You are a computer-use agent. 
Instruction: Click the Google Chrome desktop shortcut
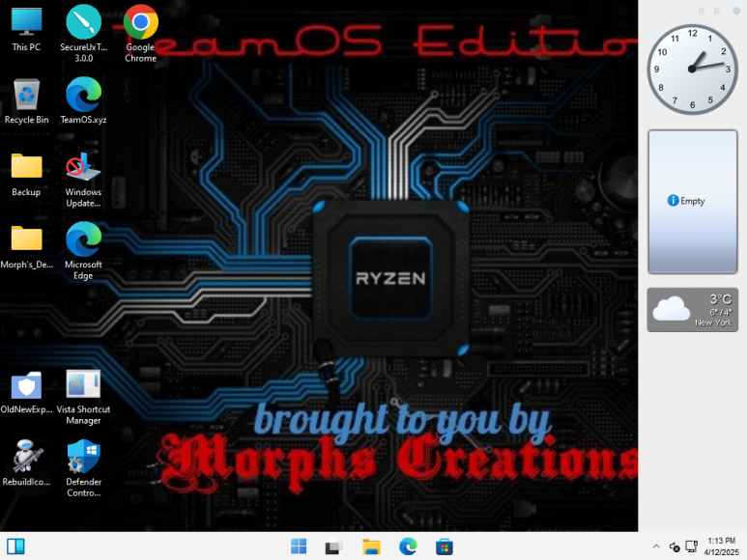coord(140,33)
